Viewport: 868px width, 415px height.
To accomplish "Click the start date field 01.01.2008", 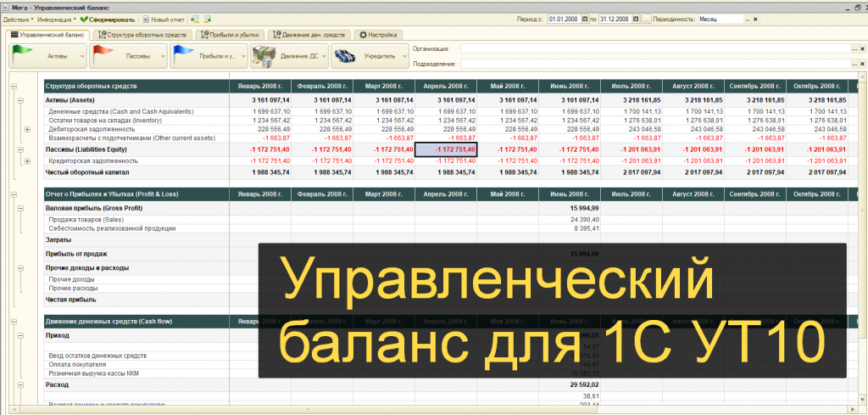I will click(564, 19).
